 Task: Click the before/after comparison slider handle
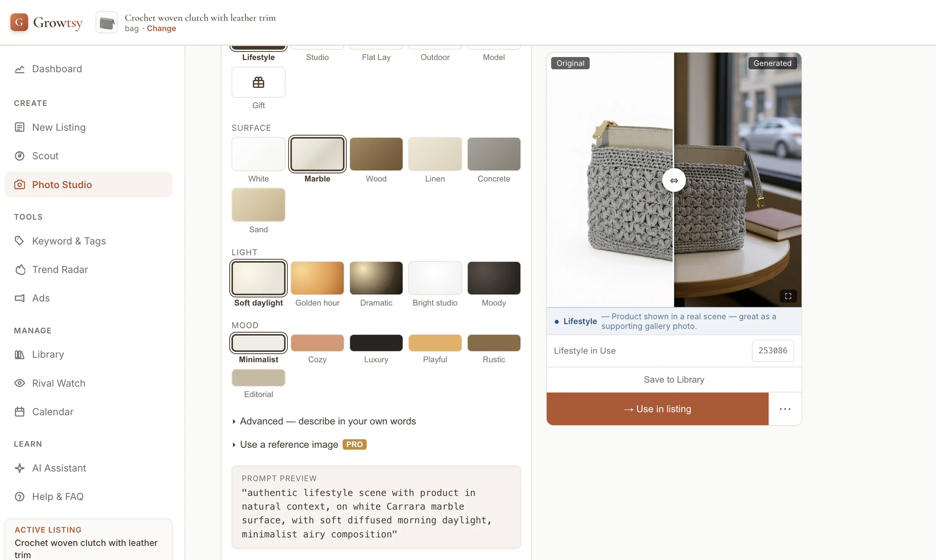[x=674, y=181]
